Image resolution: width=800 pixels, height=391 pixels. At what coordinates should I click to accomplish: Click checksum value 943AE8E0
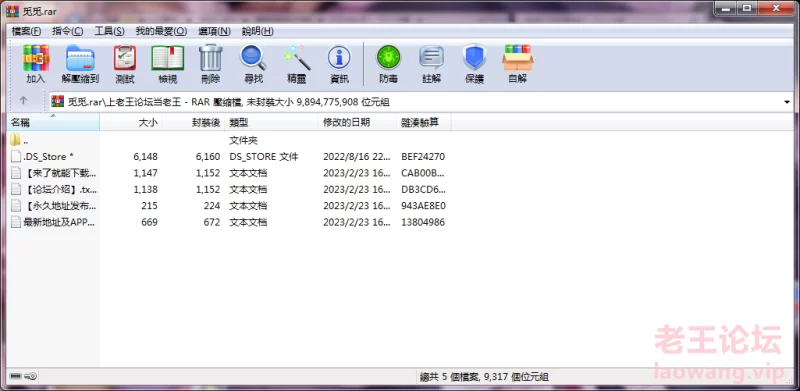pos(423,206)
